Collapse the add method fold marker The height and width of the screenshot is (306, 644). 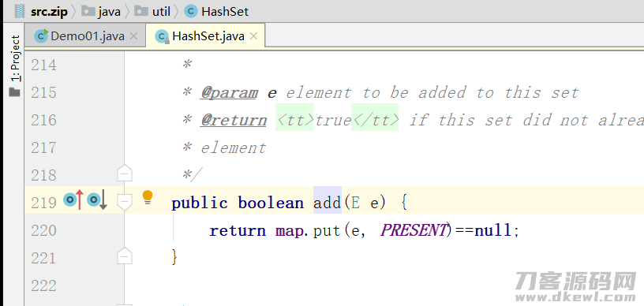[124, 201]
